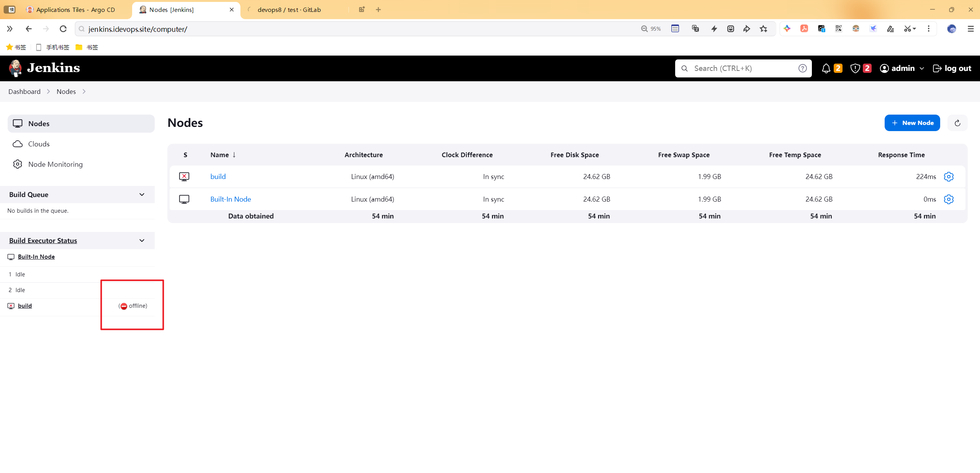Open the starred 书签 bookmarks item
The height and width of the screenshot is (473, 980).
[16, 47]
